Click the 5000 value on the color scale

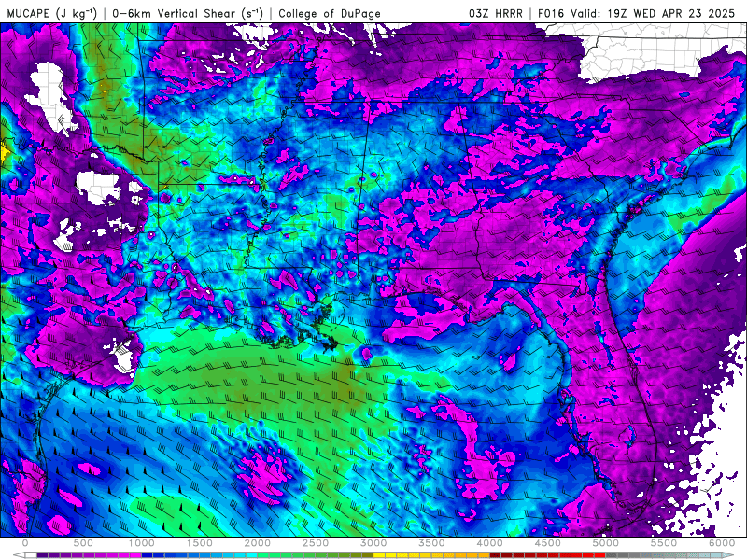point(605,543)
